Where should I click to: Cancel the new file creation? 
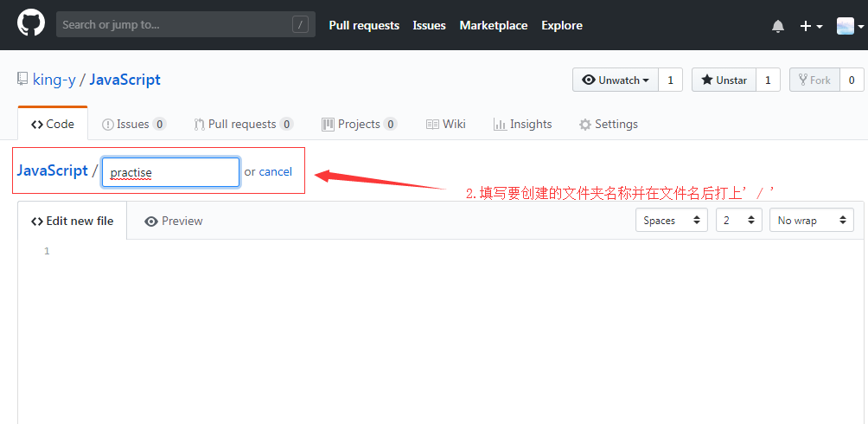(275, 172)
